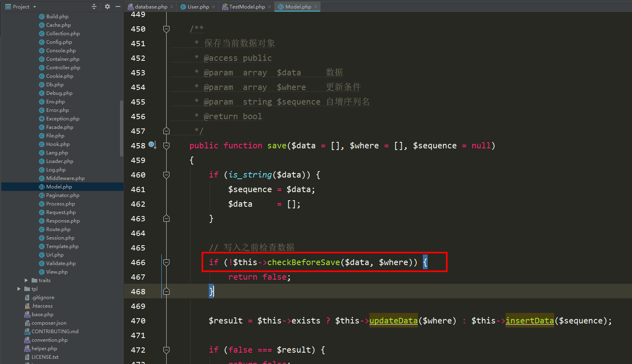This screenshot has width=632, height=364.
Task: Open Project panel settings gear
Action: (107, 6)
